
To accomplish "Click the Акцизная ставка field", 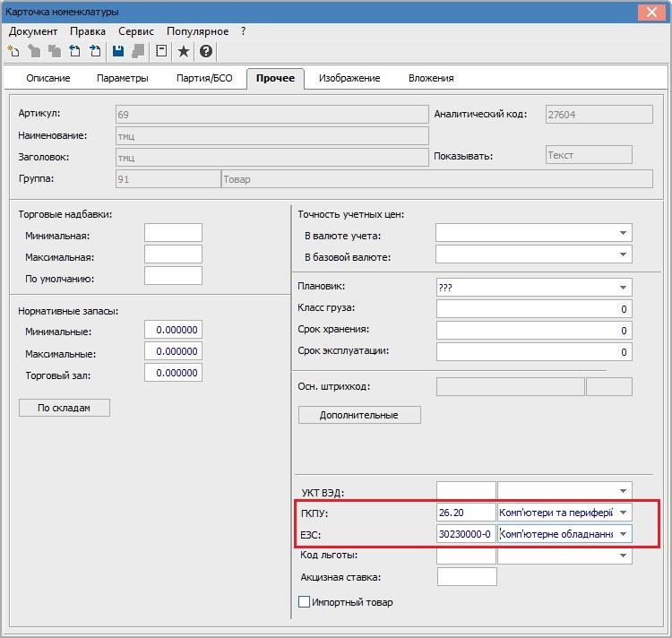I will pos(467,577).
